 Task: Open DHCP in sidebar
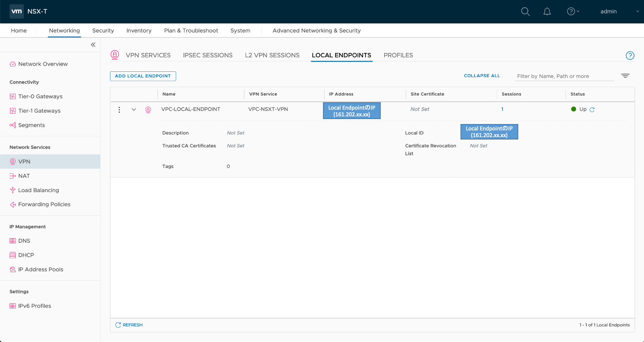pos(26,255)
